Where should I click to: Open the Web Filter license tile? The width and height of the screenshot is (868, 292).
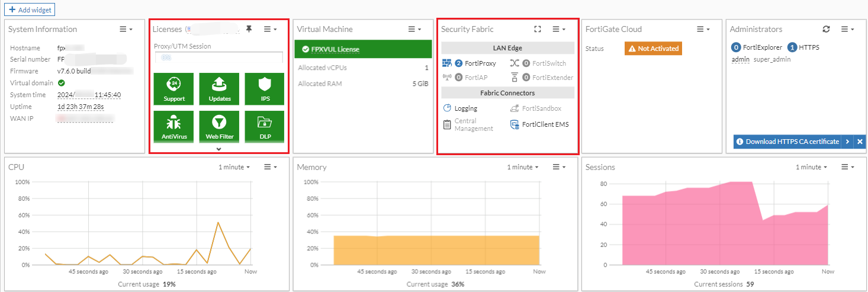click(220, 126)
